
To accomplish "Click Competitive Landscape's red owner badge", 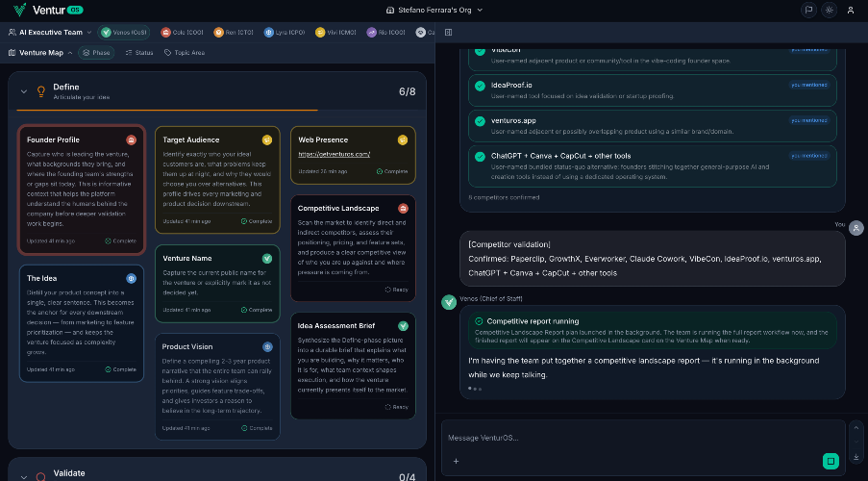I will (x=403, y=209).
